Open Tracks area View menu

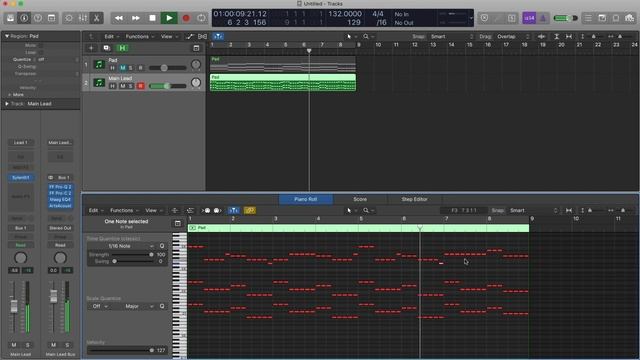[169, 36]
